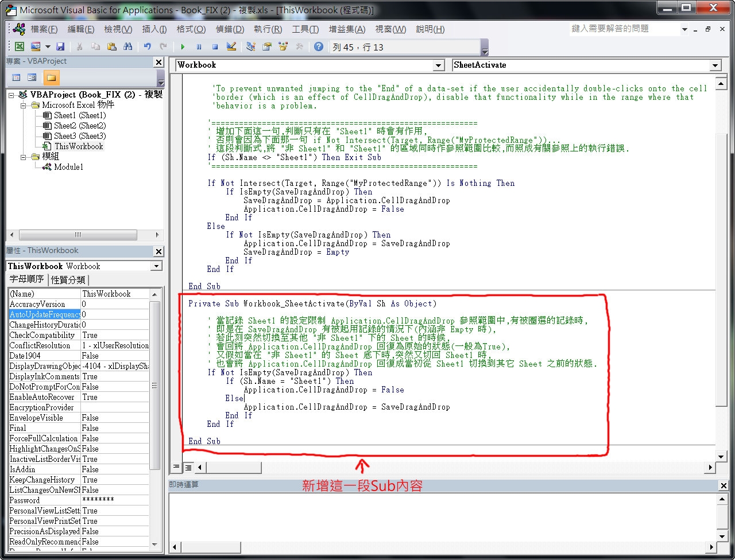
Task: Open the SheetActivate procedure dropdown
Action: 715,65
